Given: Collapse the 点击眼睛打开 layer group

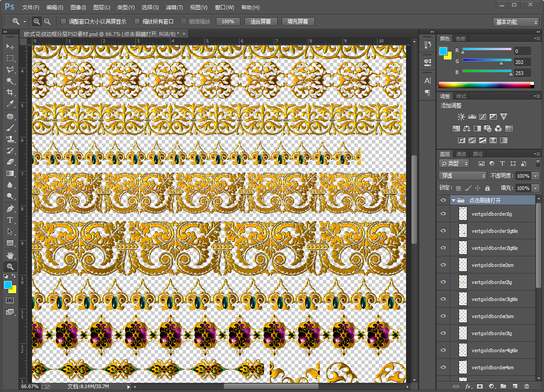Looking at the screenshot, I should point(453,200).
